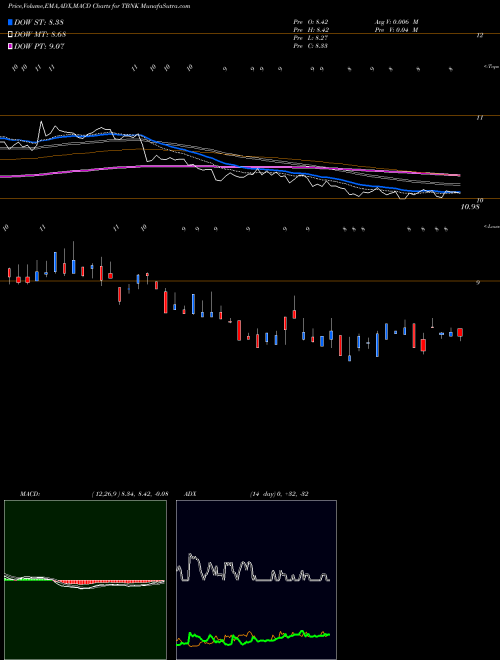
Task: Click the last red candlestick on the right
Action: click(460, 333)
